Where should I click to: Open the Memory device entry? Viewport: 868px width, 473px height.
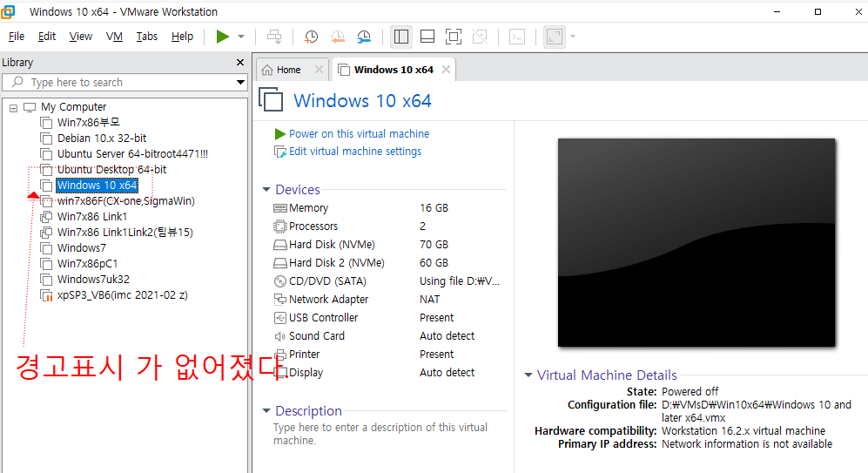click(308, 208)
